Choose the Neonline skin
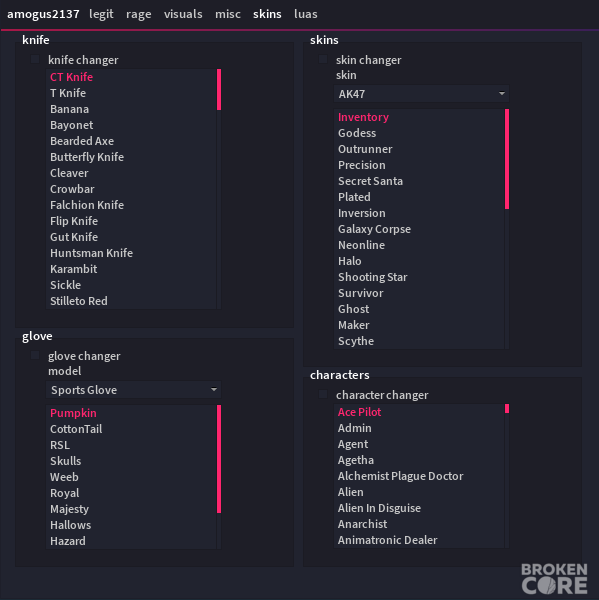The image size is (599, 600). coord(419,245)
